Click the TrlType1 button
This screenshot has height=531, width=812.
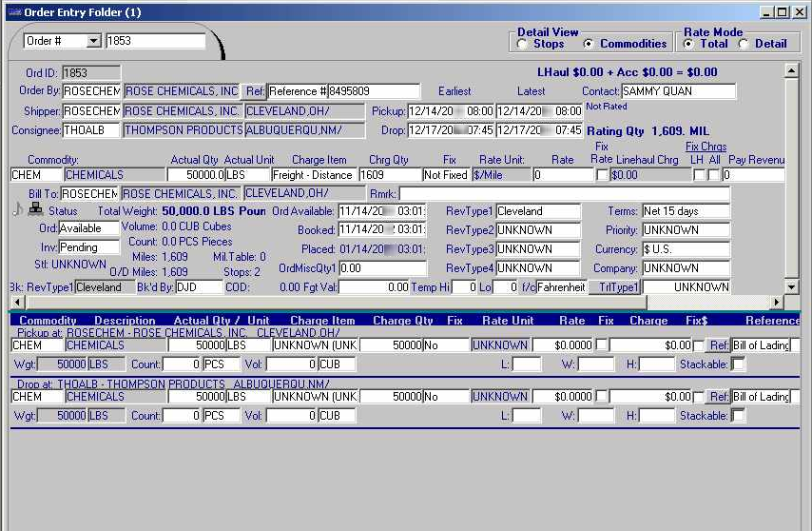coord(614,287)
